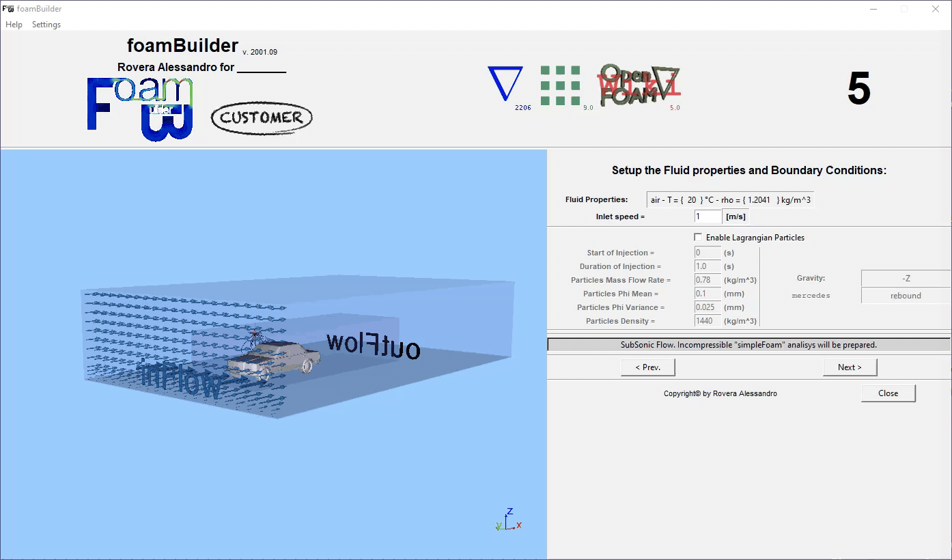Go back with the Prev. button
Image resolution: width=952 pixels, height=560 pixels.
[x=648, y=367]
